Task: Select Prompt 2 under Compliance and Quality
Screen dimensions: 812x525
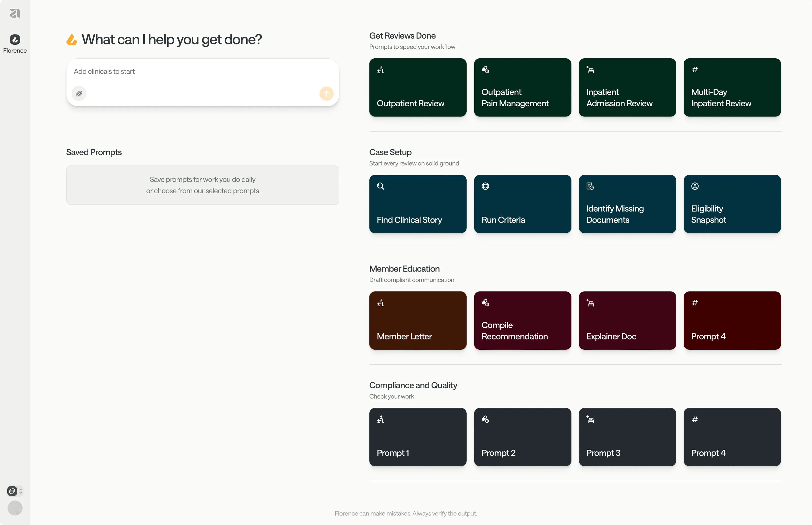Action: pos(522,437)
